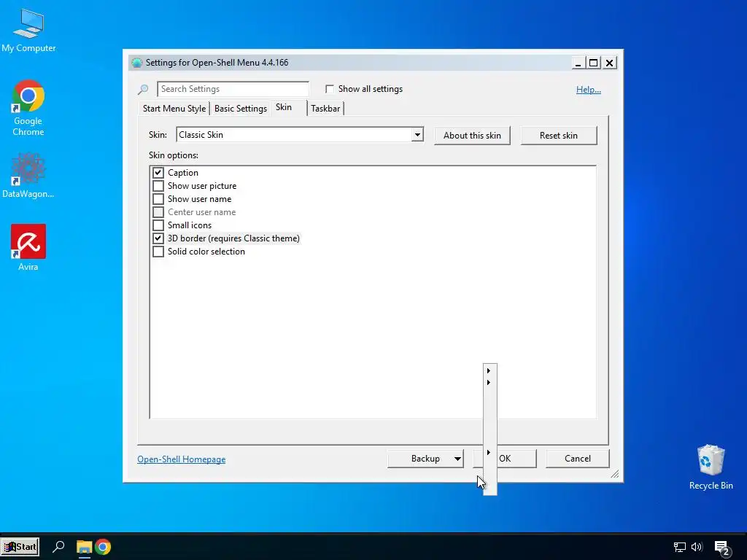This screenshot has height=560, width=747.
Task: Expand bottom submenu arrow in popup menu
Action: 489,452
